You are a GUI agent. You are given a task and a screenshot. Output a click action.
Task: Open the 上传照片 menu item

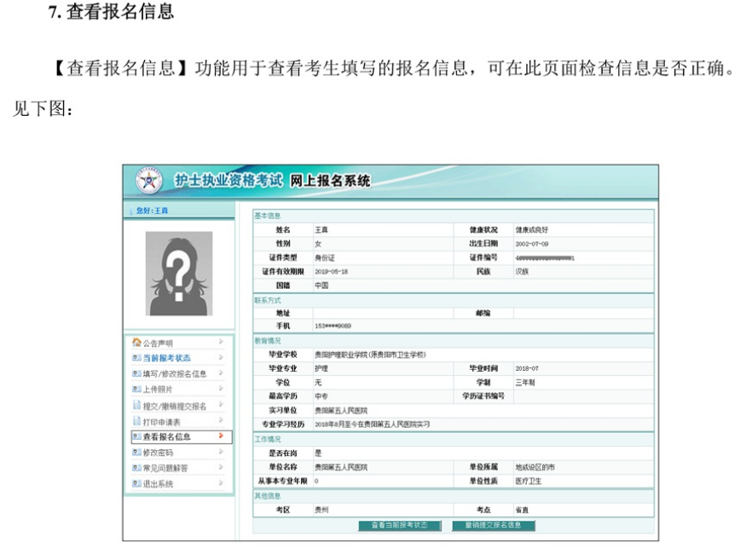point(158,390)
